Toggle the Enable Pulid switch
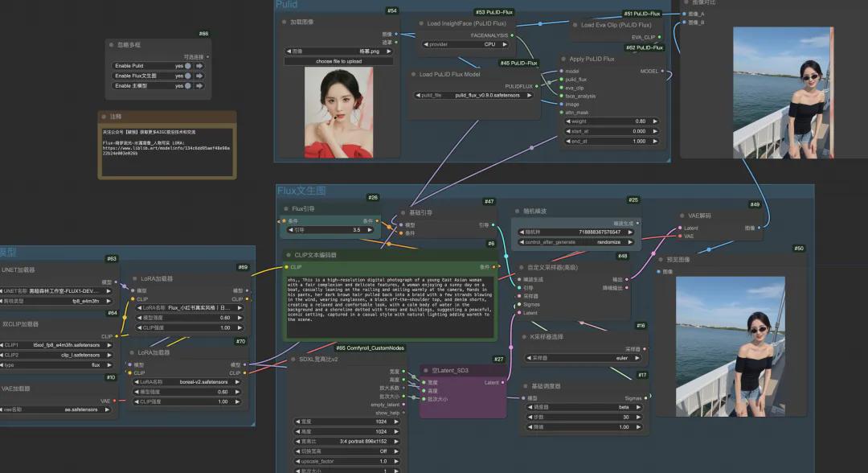This screenshot has height=473, width=868. pos(188,65)
